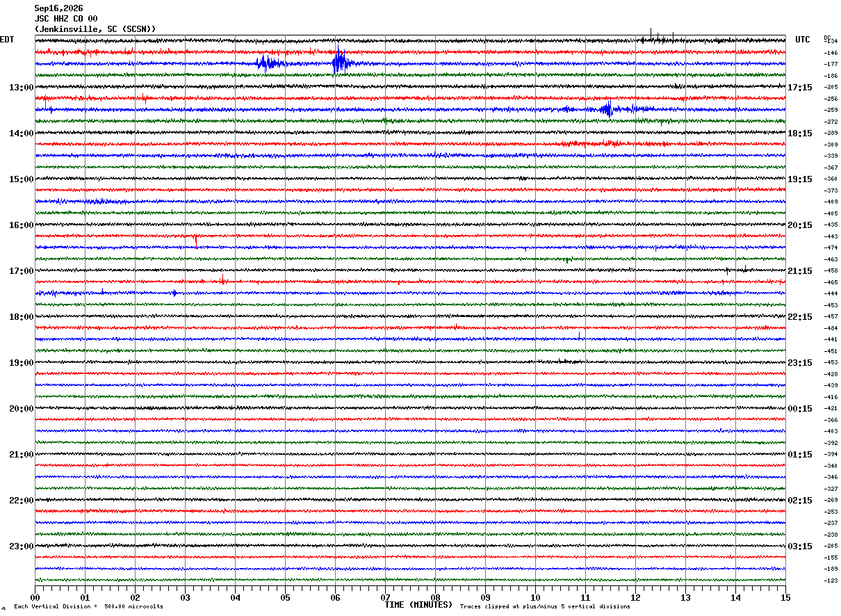Click the UTC timezone label
Screen dimensions: 841x616
click(x=803, y=40)
